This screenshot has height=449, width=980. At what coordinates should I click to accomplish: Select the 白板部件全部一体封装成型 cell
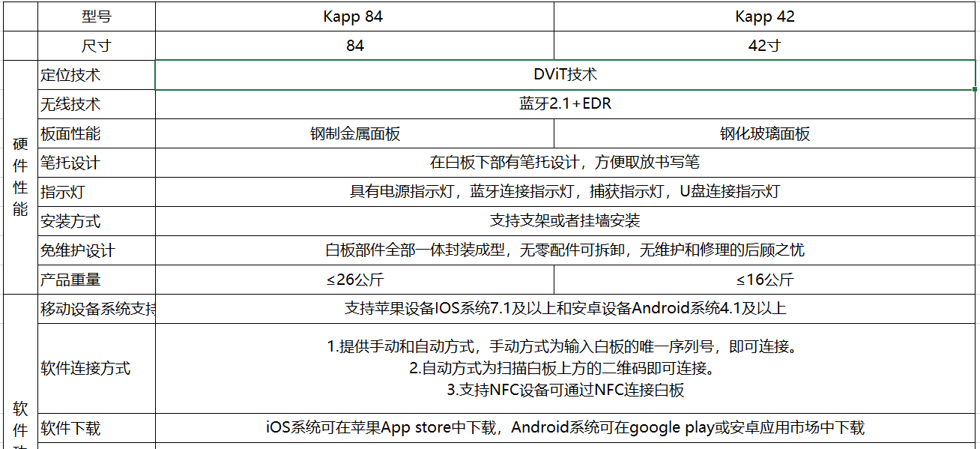(x=566, y=250)
